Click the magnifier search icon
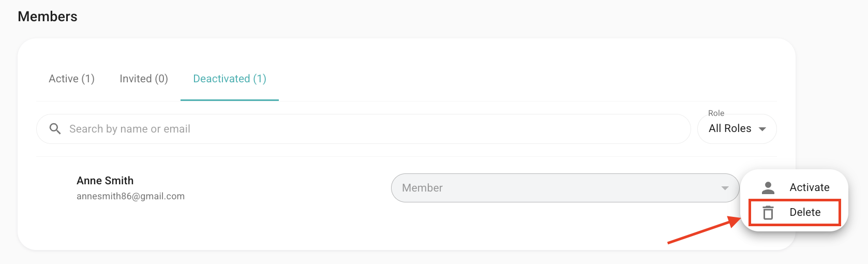This screenshot has width=868, height=264. pos(55,129)
